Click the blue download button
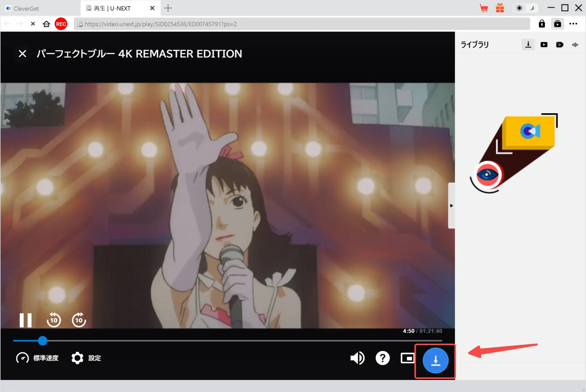Image resolution: width=586 pixels, height=392 pixels. click(435, 360)
